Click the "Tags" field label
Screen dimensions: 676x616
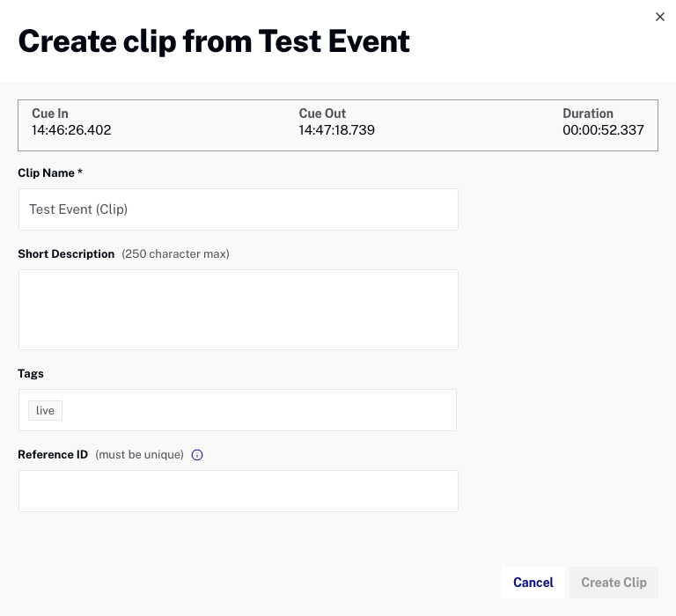pos(31,374)
